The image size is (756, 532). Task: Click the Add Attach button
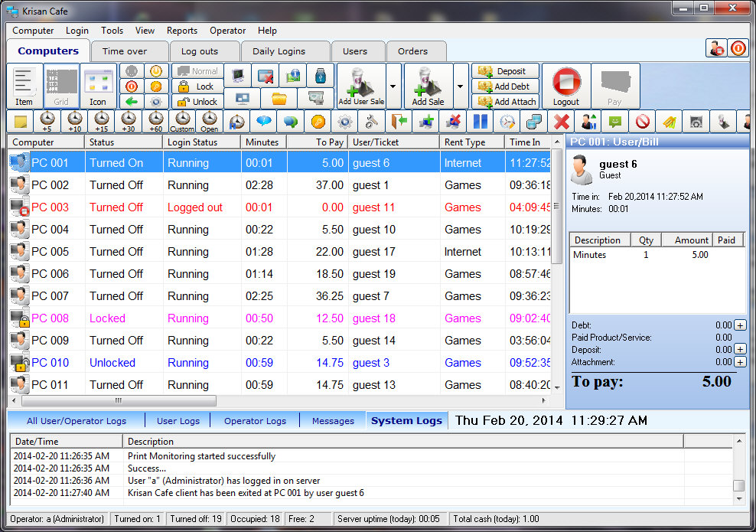(505, 101)
